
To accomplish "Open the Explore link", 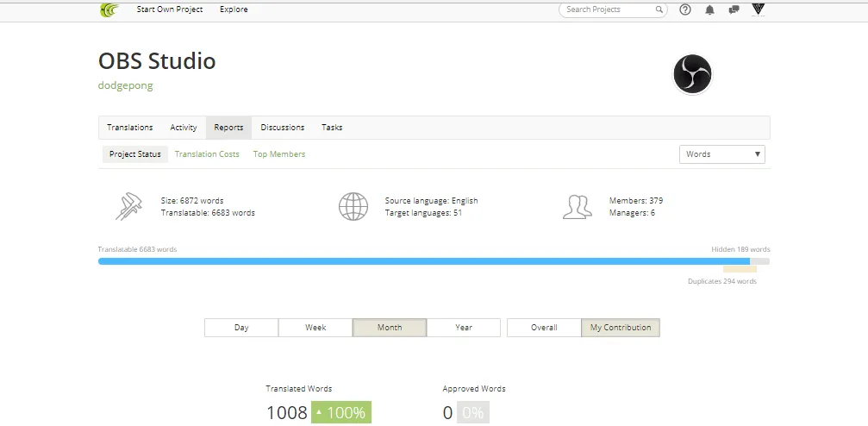I will 234,9.
